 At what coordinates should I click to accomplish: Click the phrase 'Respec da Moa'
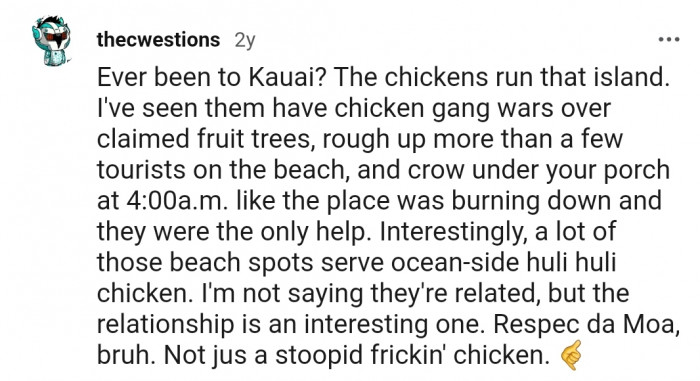[584, 324]
